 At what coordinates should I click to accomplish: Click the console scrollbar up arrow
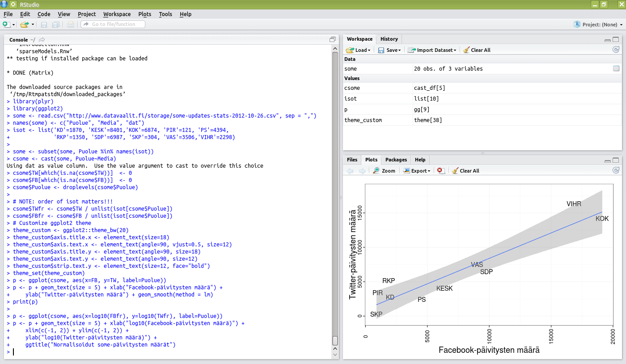[x=335, y=48]
